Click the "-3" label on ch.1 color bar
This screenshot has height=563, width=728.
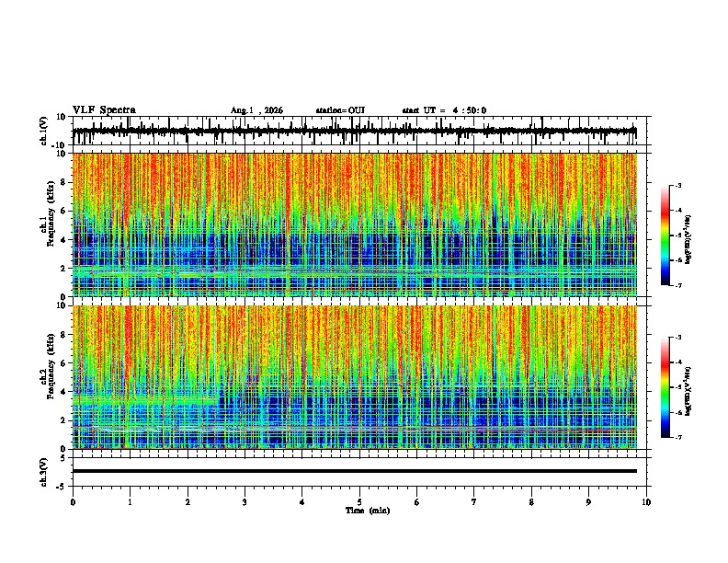[678, 185]
